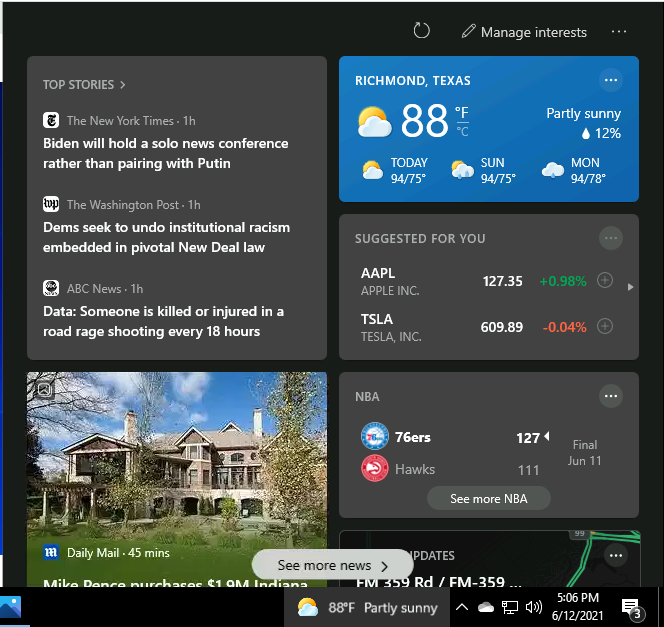Open Biden solo news conference story

pos(166,153)
